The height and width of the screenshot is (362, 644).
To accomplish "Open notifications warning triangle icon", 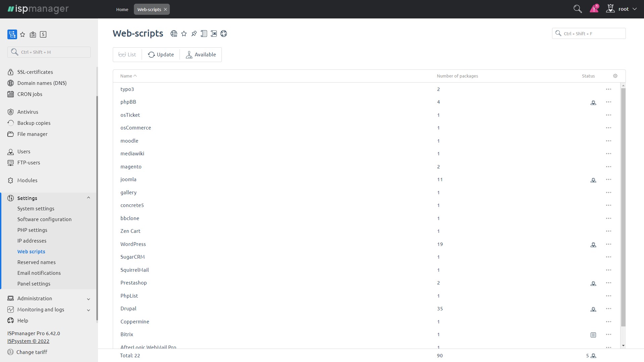I will (594, 9).
